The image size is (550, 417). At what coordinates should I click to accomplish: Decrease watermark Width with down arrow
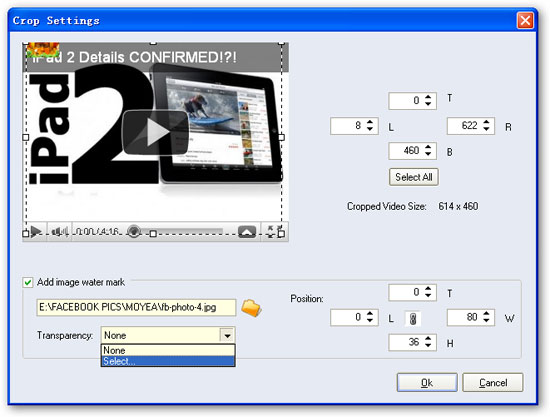486,321
